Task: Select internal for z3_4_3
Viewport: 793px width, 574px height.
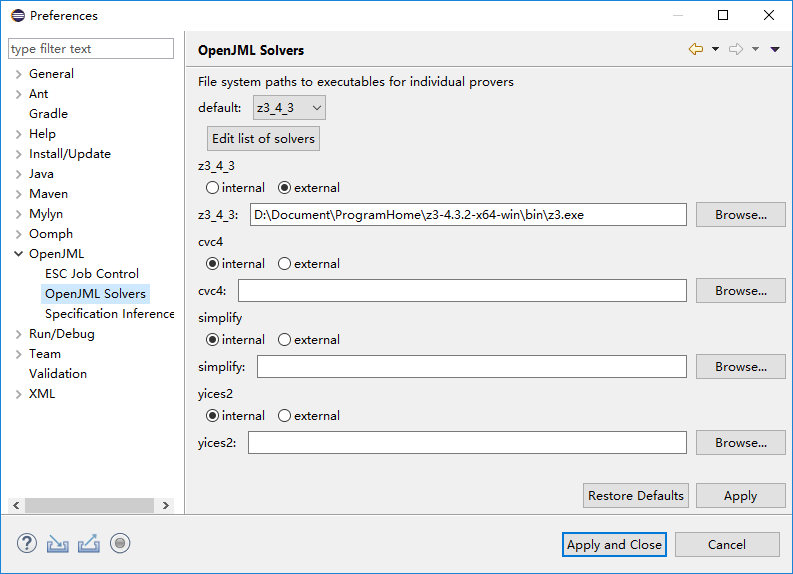Action: click(x=212, y=188)
